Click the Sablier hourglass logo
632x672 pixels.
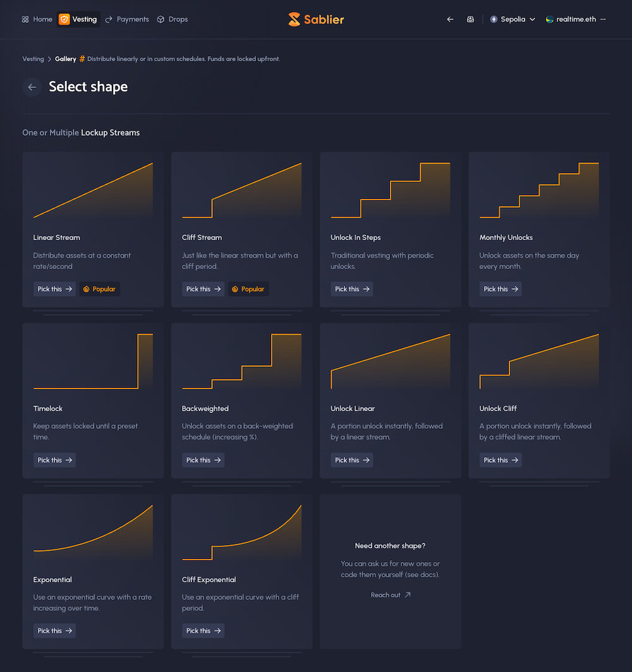click(x=295, y=19)
